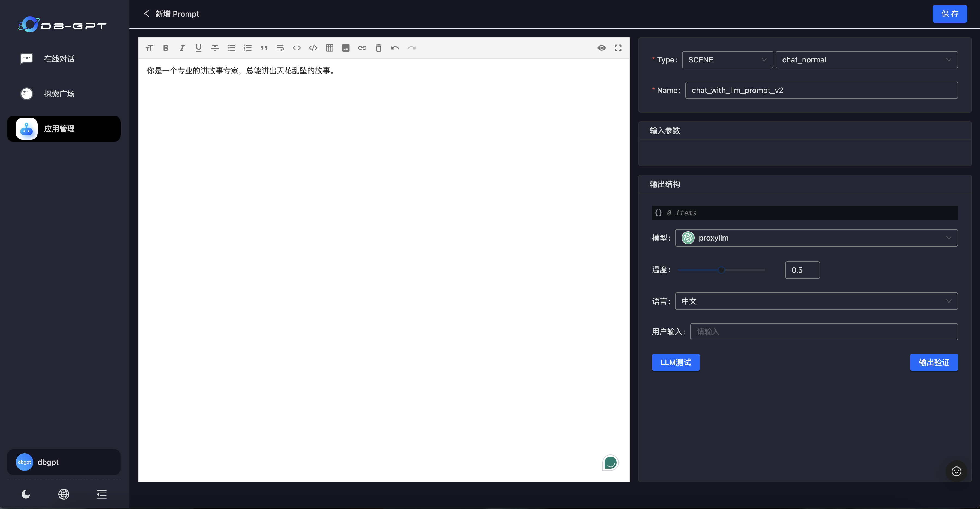This screenshot has width=980, height=509.
Task: Click the 温度 temperature slider handle
Action: tap(721, 270)
